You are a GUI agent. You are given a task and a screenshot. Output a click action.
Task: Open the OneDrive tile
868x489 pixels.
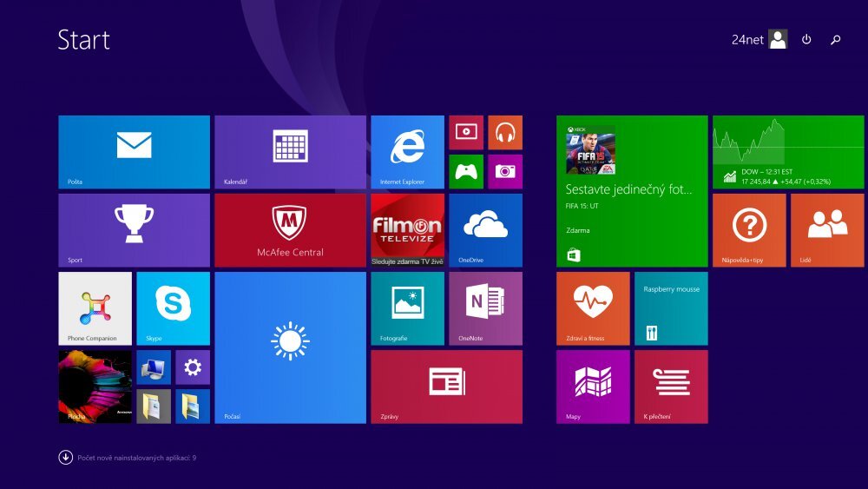(x=485, y=230)
